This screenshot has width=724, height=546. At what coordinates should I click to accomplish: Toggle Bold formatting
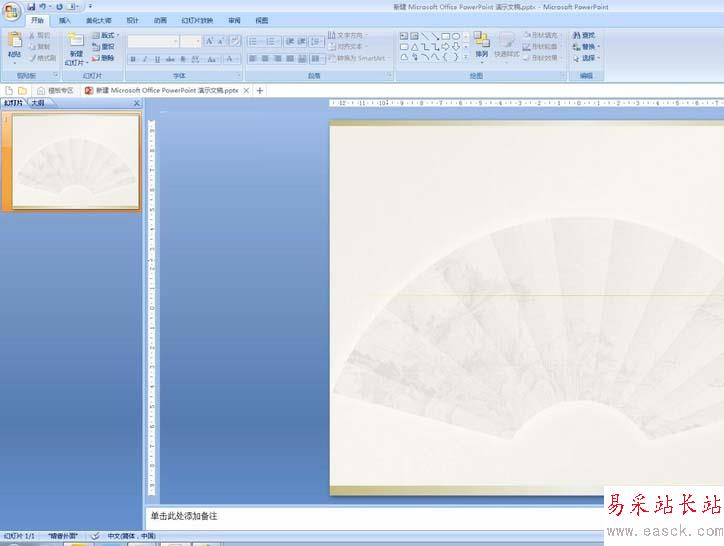[133, 59]
